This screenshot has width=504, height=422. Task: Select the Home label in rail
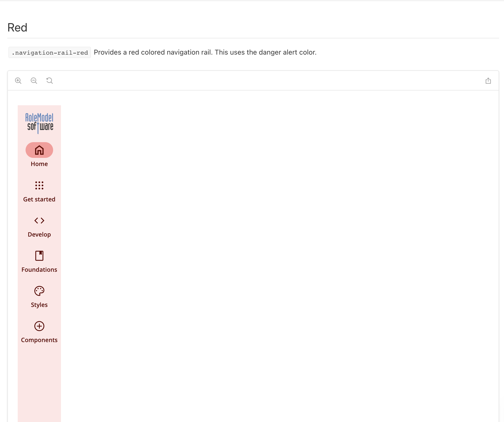click(39, 164)
